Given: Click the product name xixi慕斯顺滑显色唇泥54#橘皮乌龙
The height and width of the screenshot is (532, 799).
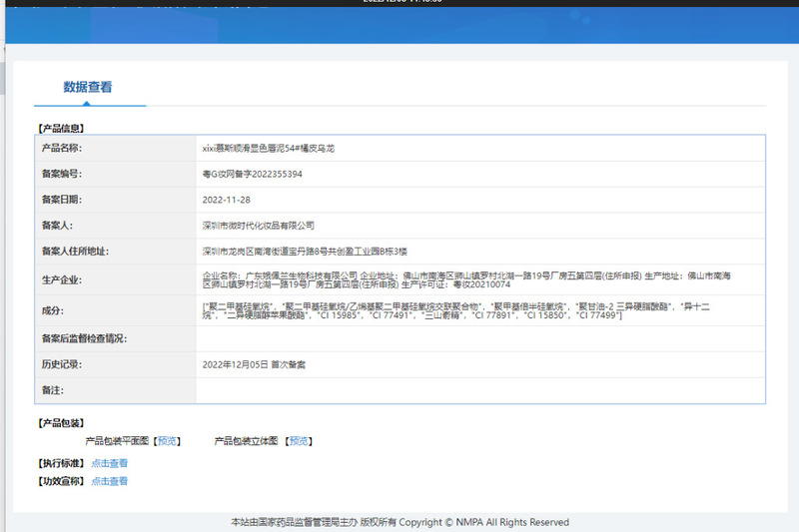Looking at the screenshot, I should [x=269, y=148].
